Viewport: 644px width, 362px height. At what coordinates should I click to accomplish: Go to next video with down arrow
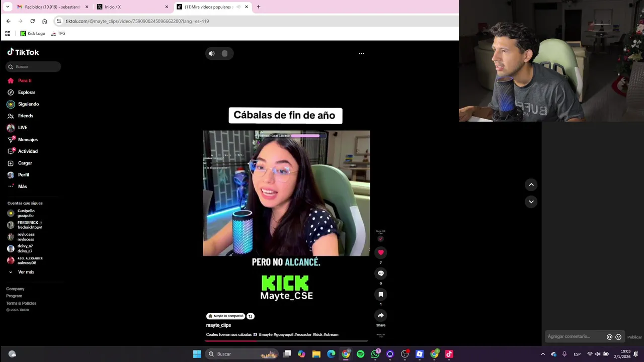coord(531,202)
